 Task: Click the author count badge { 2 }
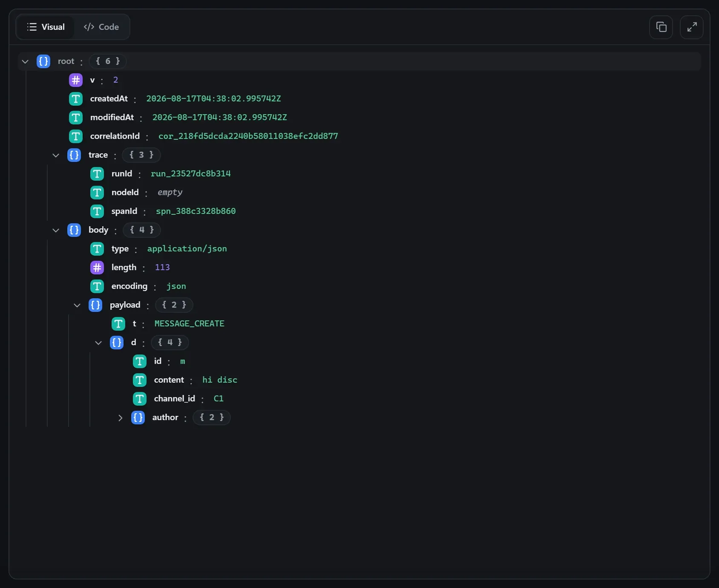[x=212, y=418]
